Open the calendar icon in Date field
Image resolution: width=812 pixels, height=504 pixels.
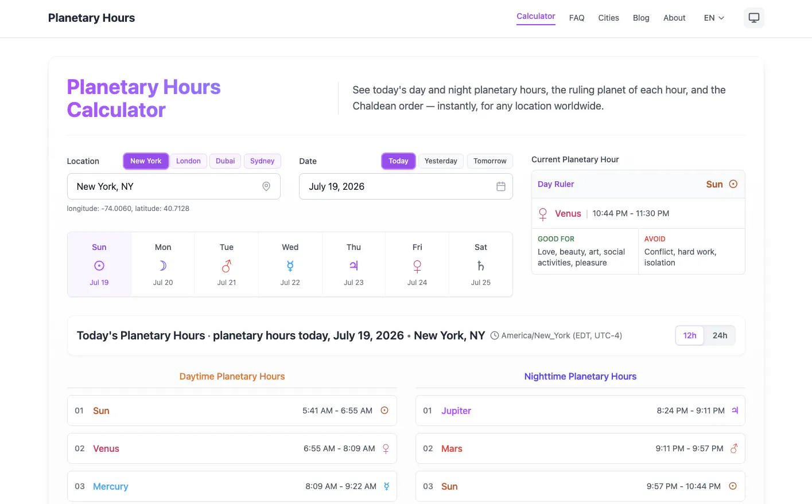coord(501,186)
